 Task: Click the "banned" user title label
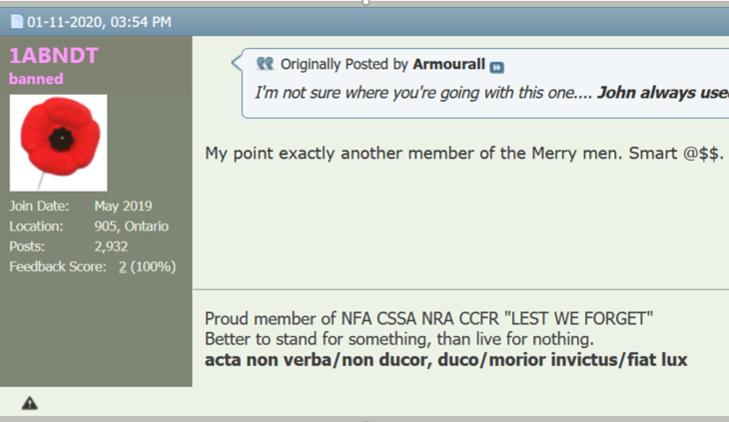click(36, 79)
